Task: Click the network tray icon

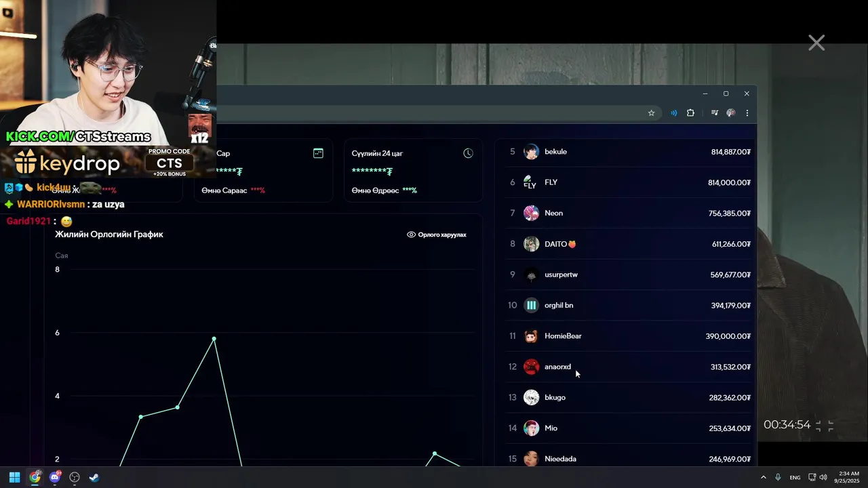Action: (812, 477)
